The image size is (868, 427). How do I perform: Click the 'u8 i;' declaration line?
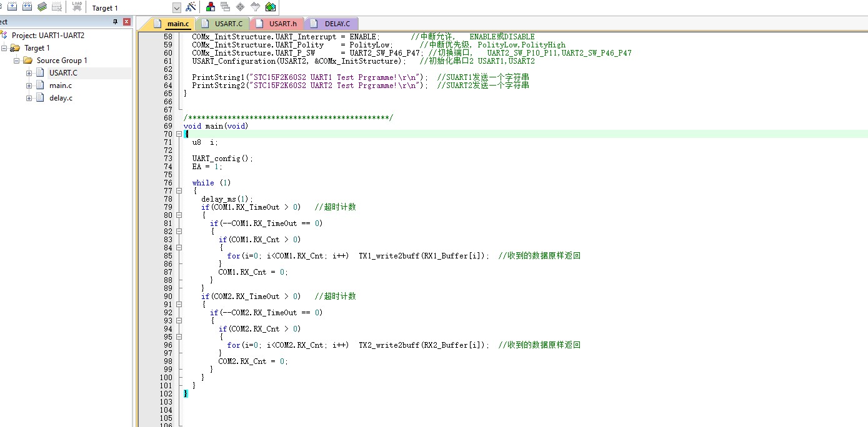[205, 142]
